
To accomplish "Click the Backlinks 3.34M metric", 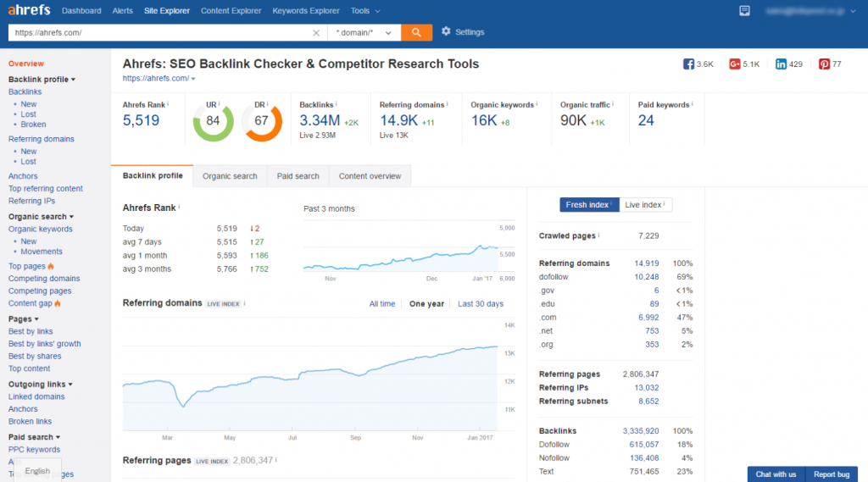I will (320, 120).
